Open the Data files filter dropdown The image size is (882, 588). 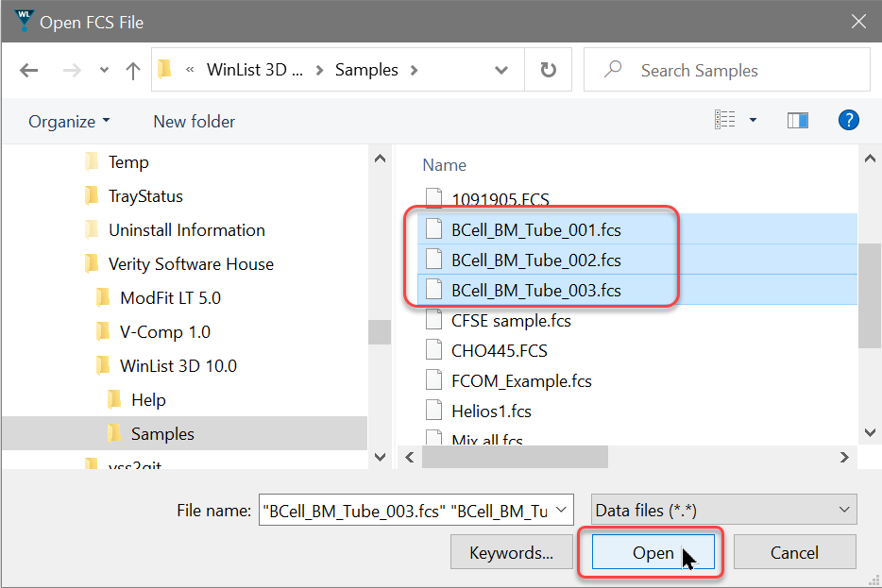pos(722,509)
